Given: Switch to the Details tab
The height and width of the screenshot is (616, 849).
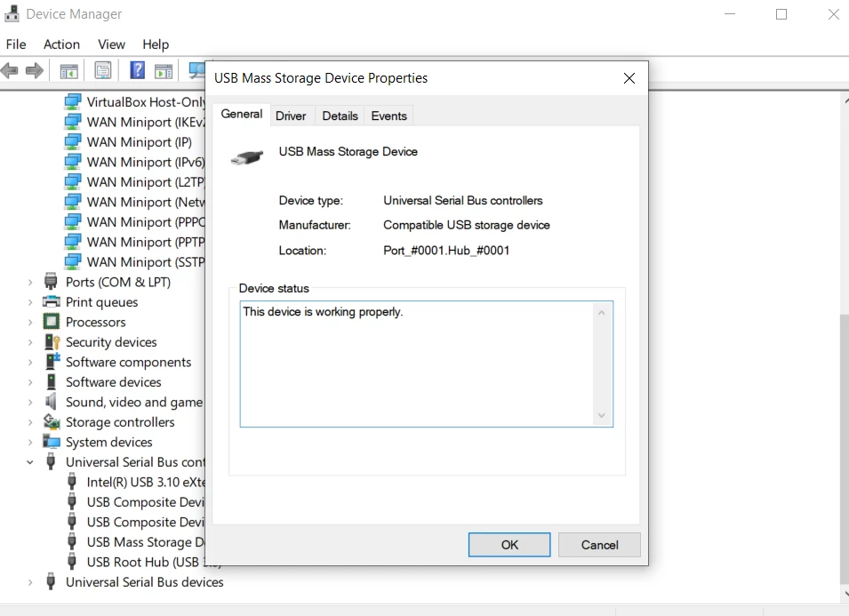Looking at the screenshot, I should pos(340,116).
